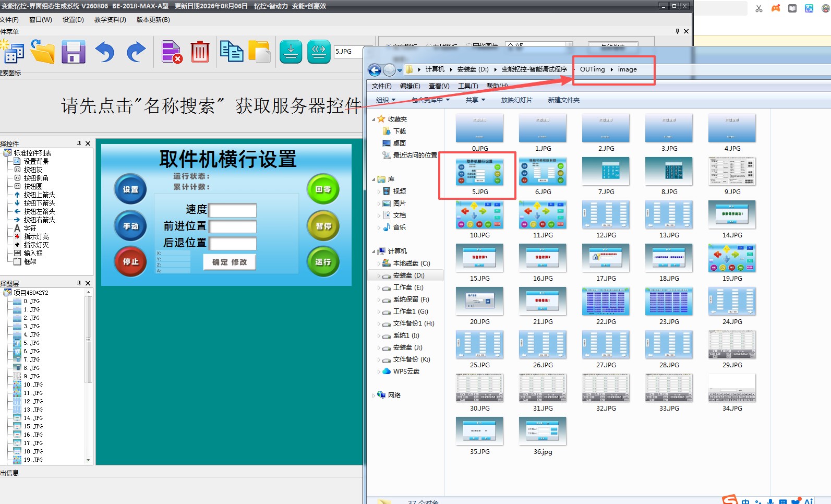
Task: Click the purple floppy disk save icon
Action: 74,52
